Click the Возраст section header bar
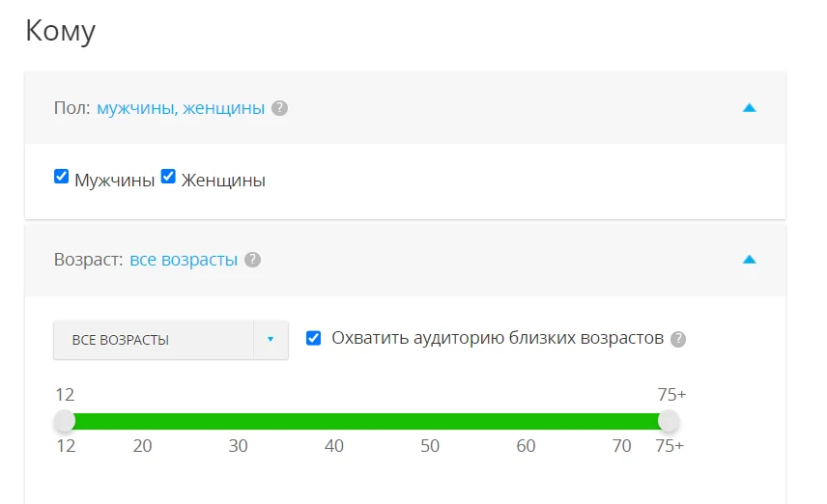 tap(483, 260)
